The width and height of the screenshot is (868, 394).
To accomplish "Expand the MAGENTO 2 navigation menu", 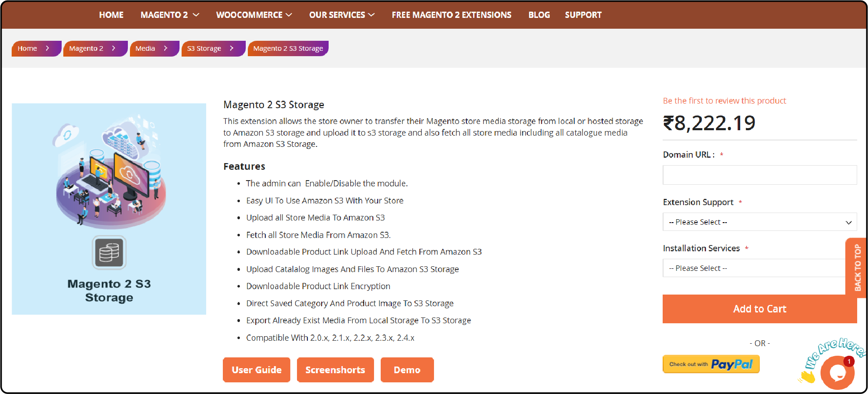I will 170,15.
